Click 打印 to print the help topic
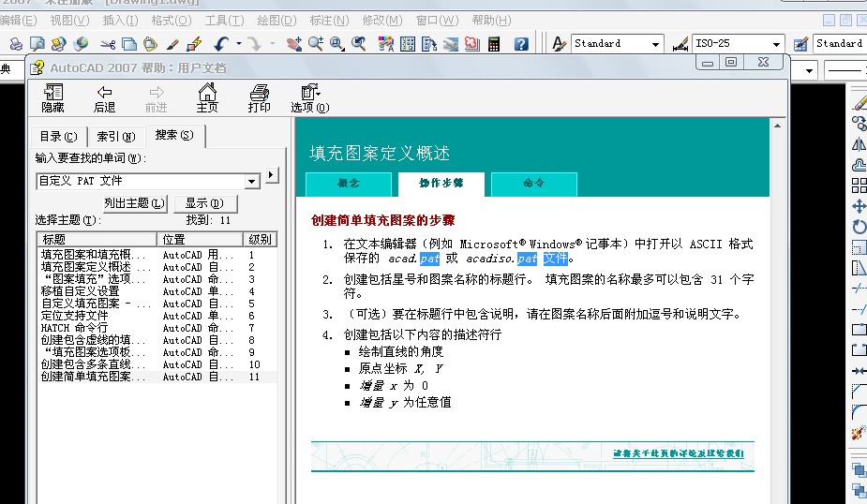The image size is (867, 504). (x=259, y=99)
